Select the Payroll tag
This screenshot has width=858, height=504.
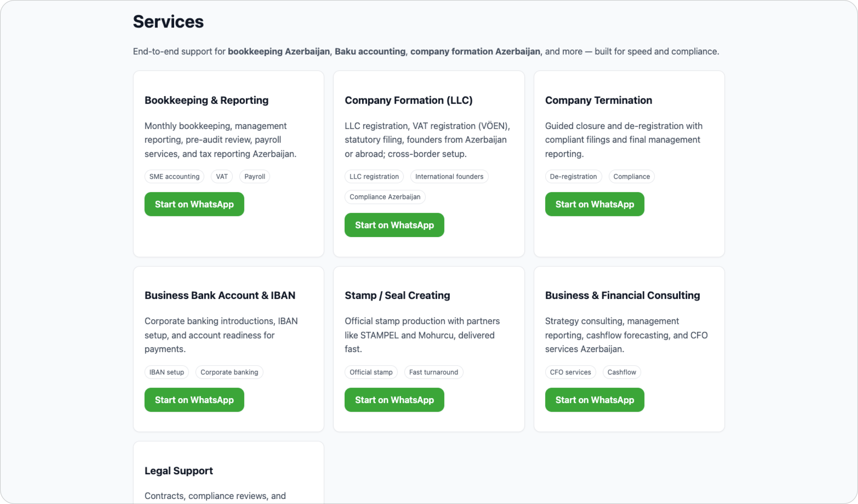click(255, 177)
